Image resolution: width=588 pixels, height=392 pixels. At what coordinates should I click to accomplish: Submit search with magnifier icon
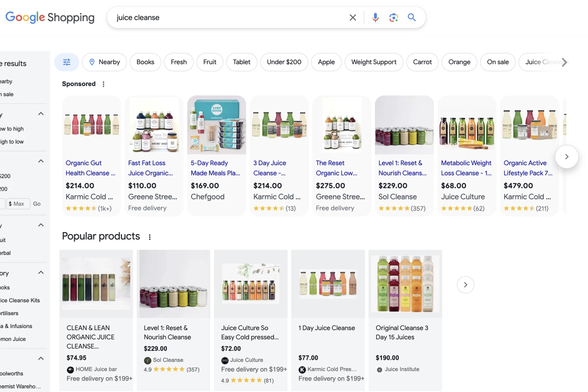coord(412,18)
